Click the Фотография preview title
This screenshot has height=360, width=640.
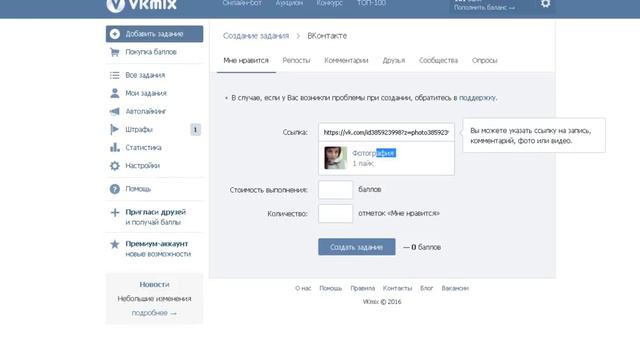click(374, 153)
